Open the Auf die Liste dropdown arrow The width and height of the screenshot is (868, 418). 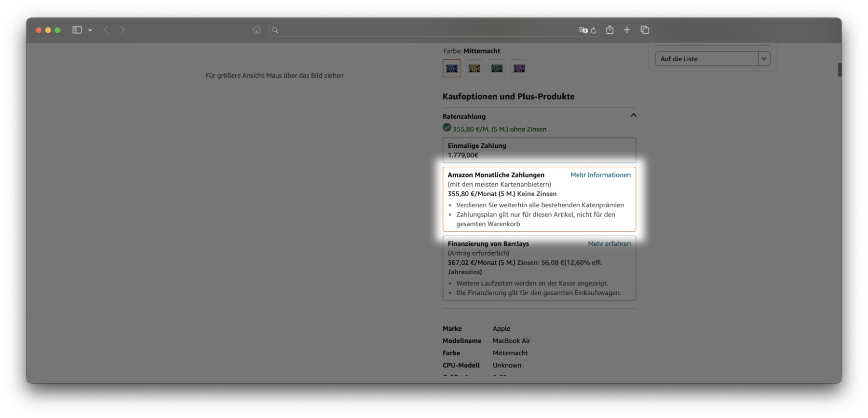(764, 59)
